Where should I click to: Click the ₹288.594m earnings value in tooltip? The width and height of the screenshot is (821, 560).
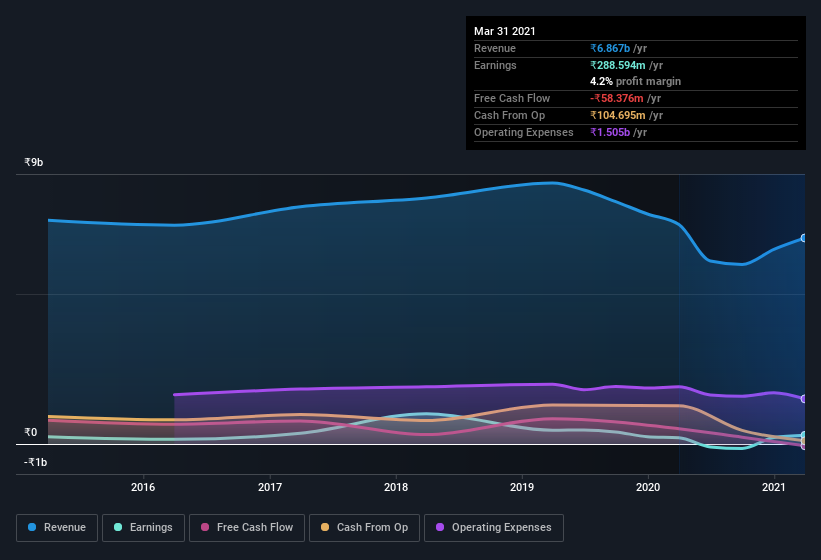(618, 65)
